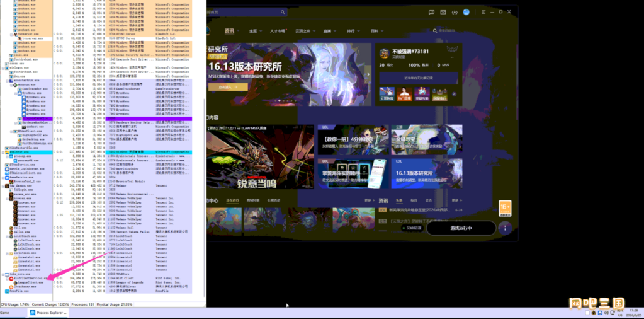Open the 排行 navigation tab
The height and width of the screenshot is (319, 644).
coord(351,31)
